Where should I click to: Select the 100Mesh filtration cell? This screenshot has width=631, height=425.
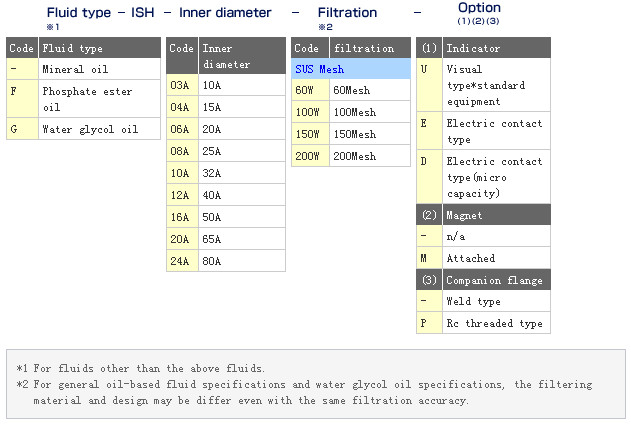point(369,112)
